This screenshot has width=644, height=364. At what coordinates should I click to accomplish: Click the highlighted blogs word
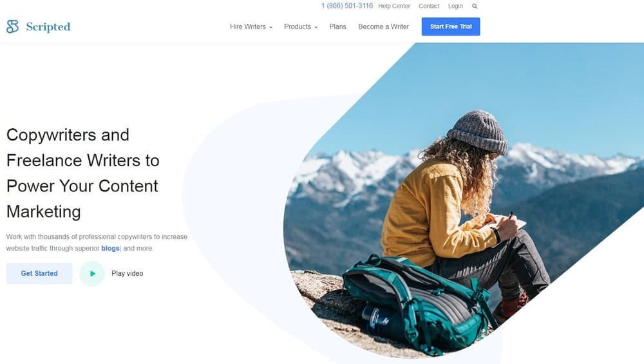click(x=110, y=248)
